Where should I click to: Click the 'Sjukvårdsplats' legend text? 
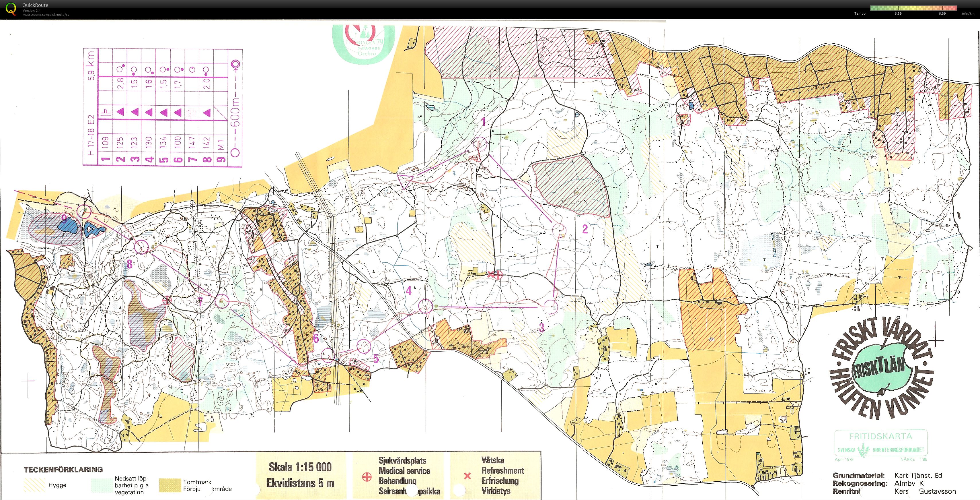click(402, 461)
